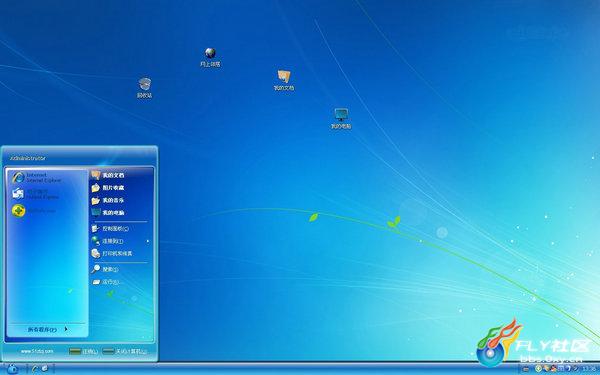Click the Log Off (注销) button
Screen dimensions: 600x375
tap(83, 351)
